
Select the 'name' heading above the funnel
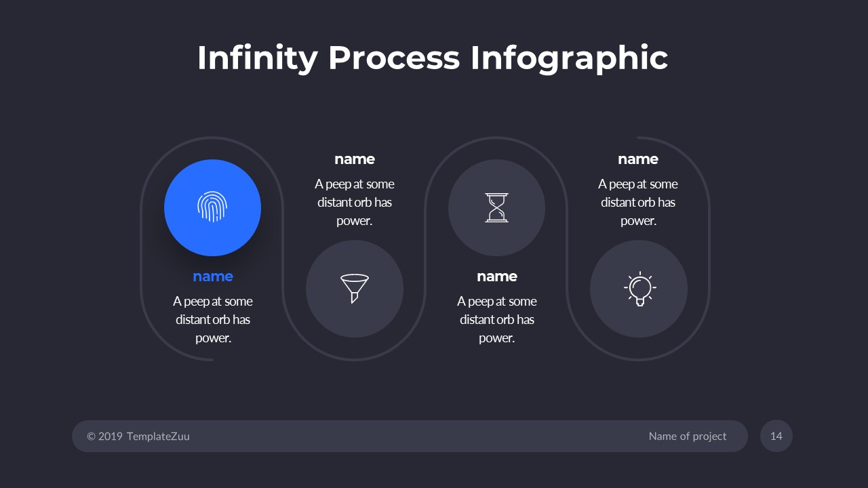355,159
